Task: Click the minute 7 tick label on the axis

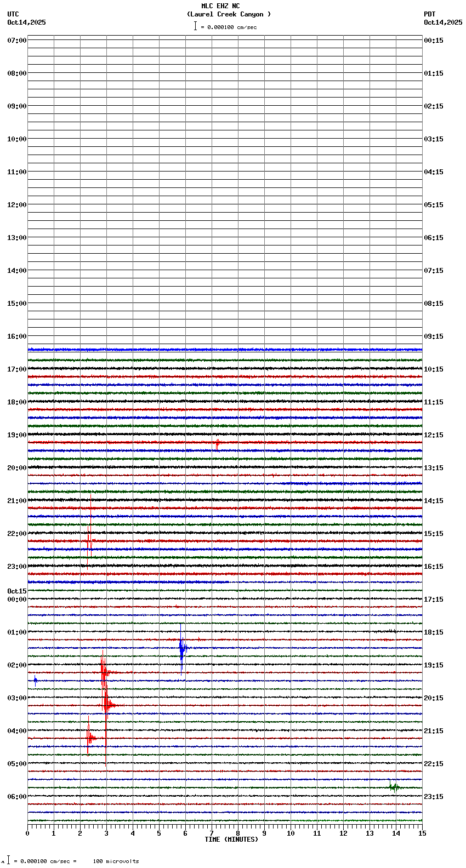Action: (212, 833)
